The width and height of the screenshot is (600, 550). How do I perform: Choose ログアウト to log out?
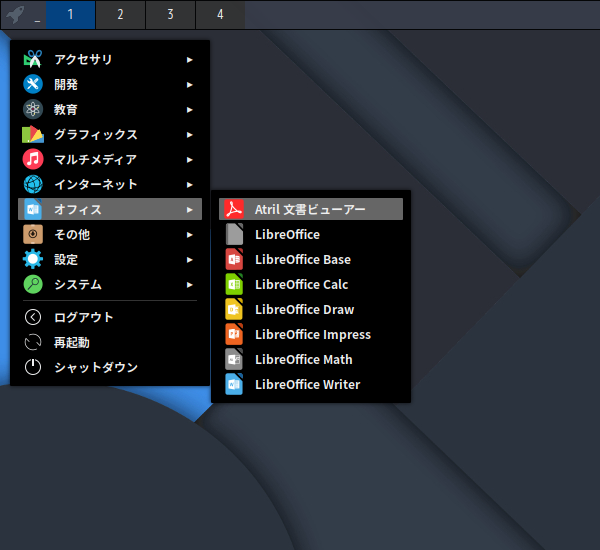[x=110, y=317]
